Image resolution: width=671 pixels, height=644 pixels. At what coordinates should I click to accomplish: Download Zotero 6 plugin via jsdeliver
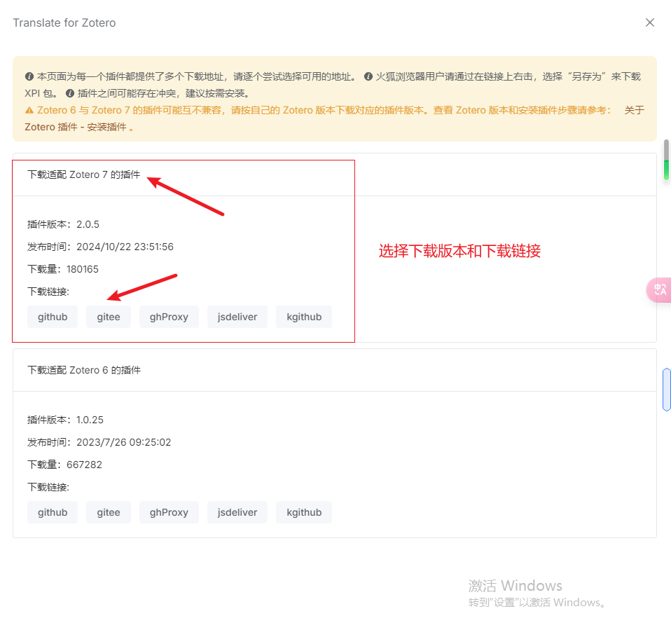[237, 512]
